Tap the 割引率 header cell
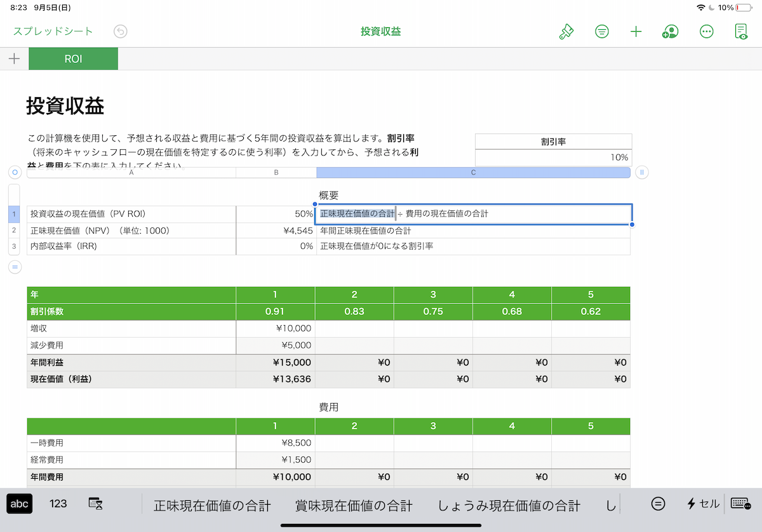This screenshot has height=532, width=762. click(x=553, y=142)
